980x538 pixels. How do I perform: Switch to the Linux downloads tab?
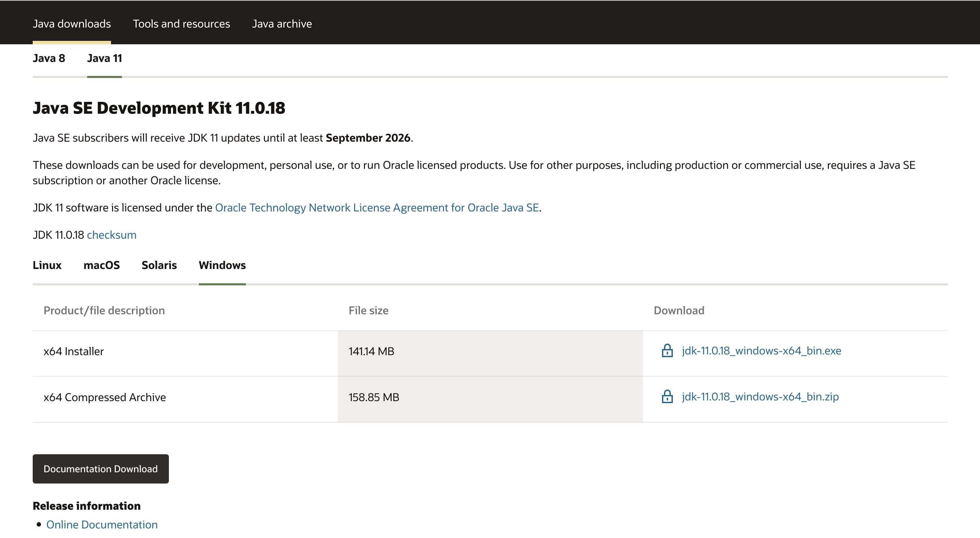(x=47, y=265)
